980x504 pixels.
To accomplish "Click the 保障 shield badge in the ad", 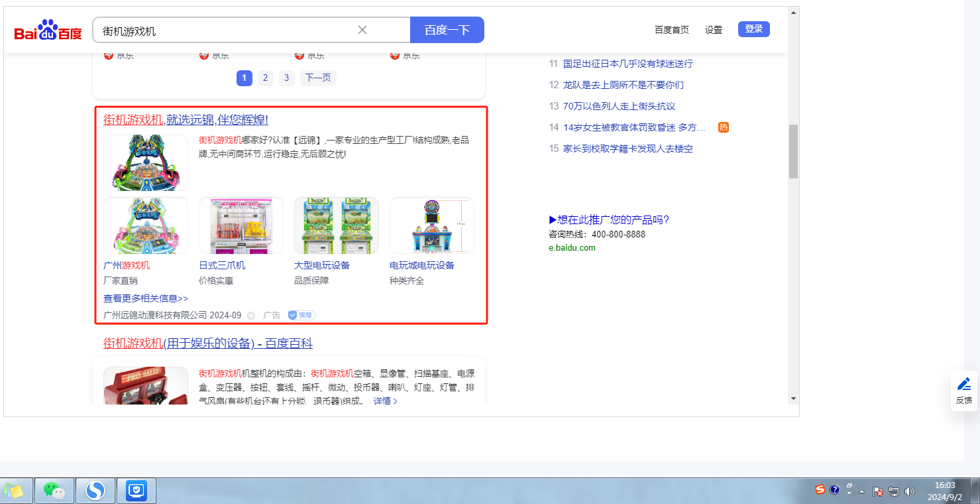I will [x=301, y=315].
